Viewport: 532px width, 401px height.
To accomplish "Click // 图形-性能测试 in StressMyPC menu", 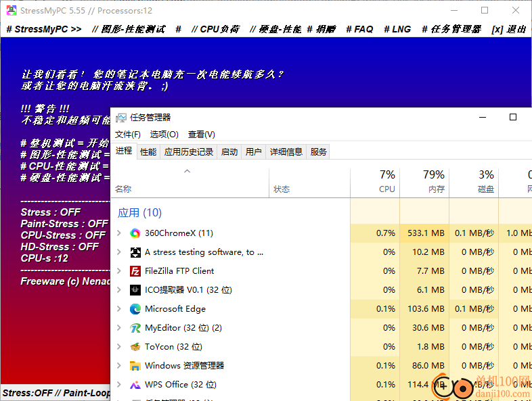I will click(x=128, y=30).
